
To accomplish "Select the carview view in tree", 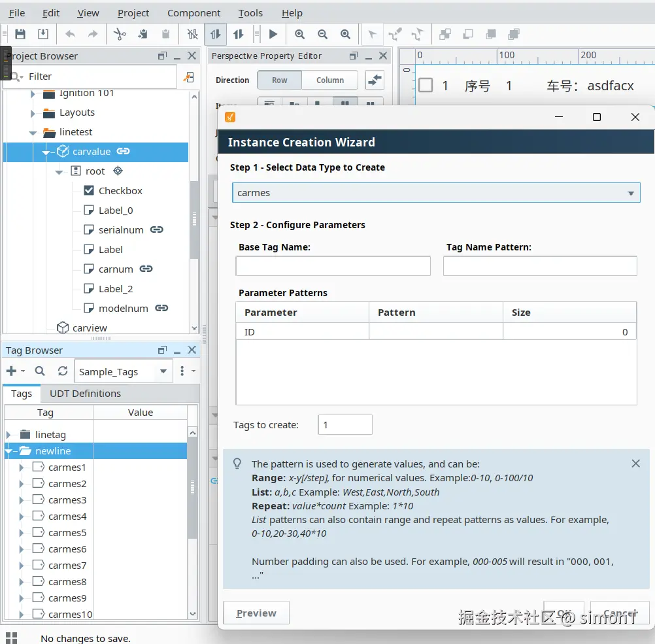I will (x=90, y=328).
